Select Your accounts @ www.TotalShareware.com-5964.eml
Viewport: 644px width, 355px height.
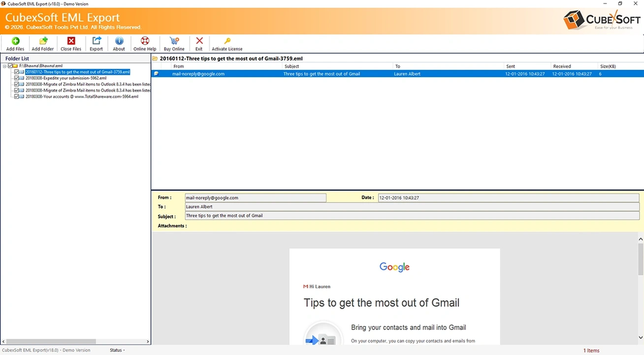pyautogui.click(x=82, y=96)
